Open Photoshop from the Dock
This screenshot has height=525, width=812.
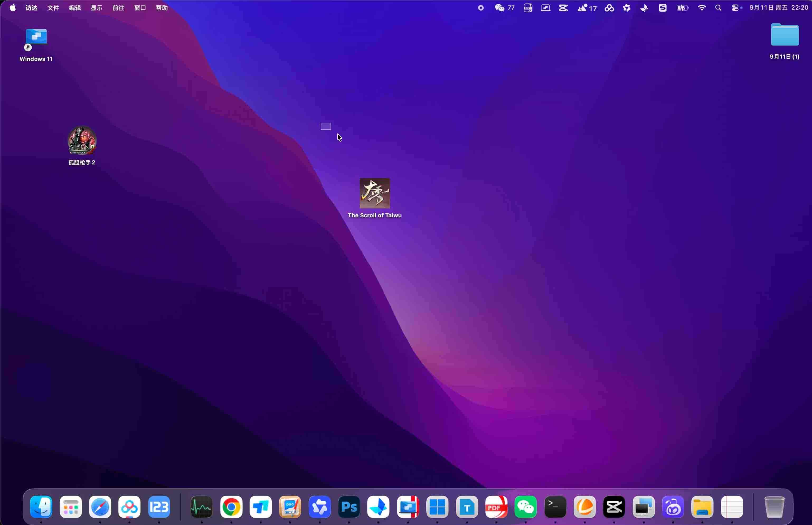click(x=349, y=507)
